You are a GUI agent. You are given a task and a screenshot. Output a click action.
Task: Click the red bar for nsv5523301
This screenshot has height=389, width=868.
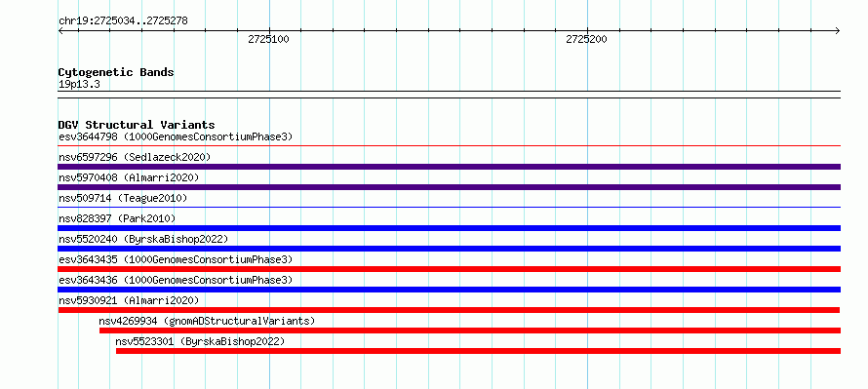(478, 351)
